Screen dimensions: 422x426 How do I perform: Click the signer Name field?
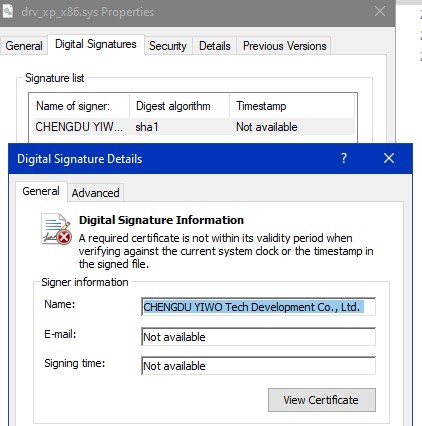tap(258, 307)
